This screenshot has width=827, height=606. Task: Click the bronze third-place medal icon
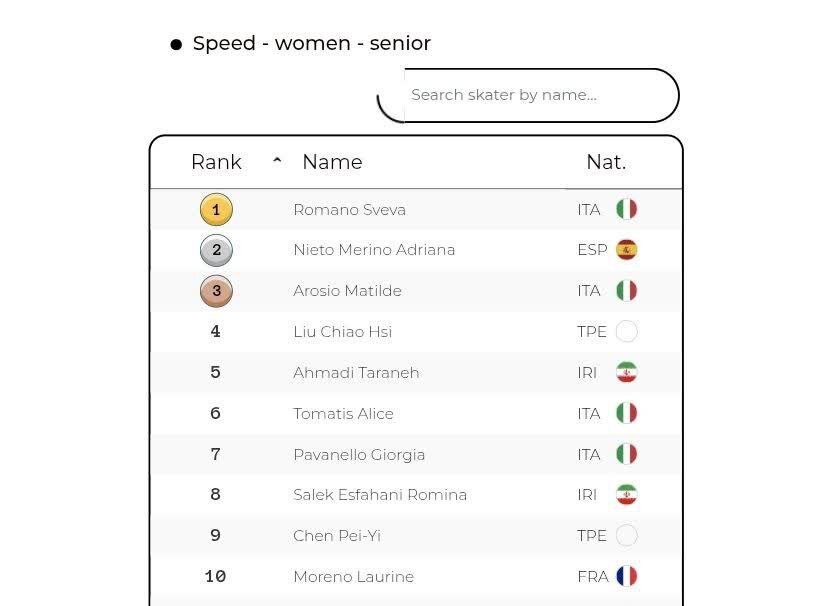216,291
